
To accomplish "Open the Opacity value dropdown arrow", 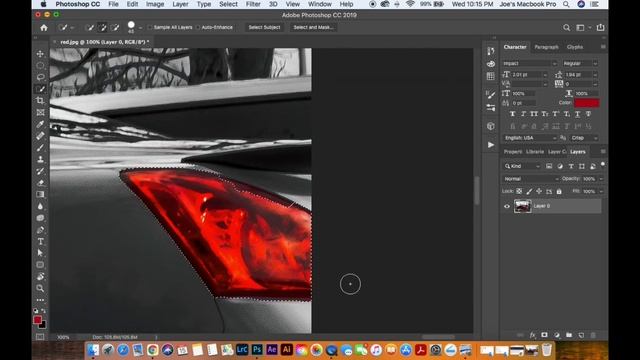I will tap(601, 179).
